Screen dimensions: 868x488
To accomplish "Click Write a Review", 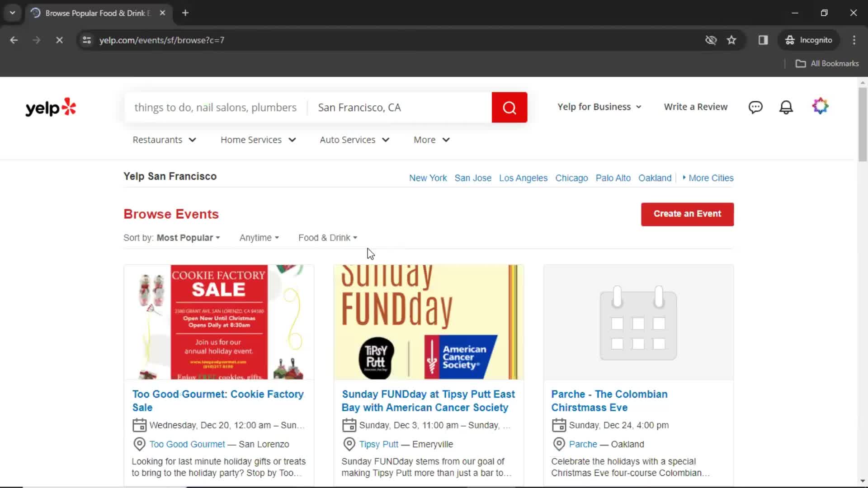I will [696, 107].
